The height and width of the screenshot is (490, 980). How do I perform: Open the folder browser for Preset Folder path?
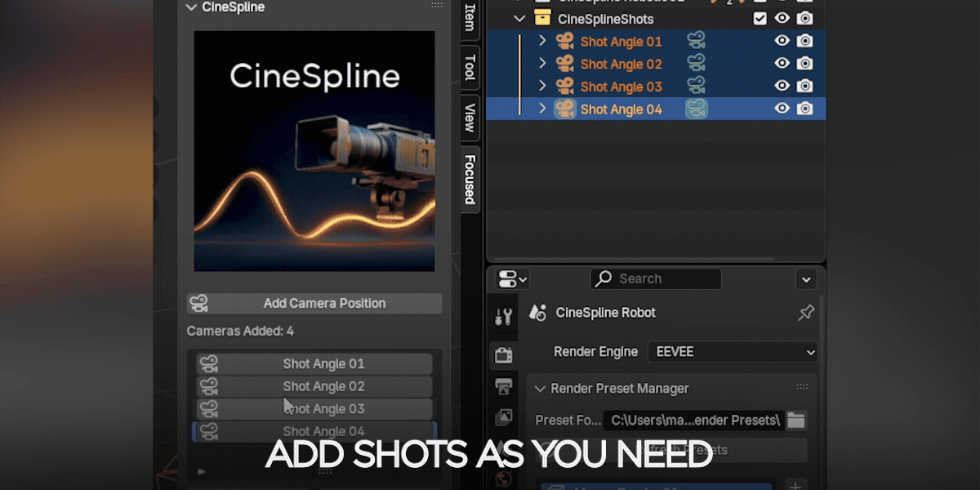(x=796, y=420)
